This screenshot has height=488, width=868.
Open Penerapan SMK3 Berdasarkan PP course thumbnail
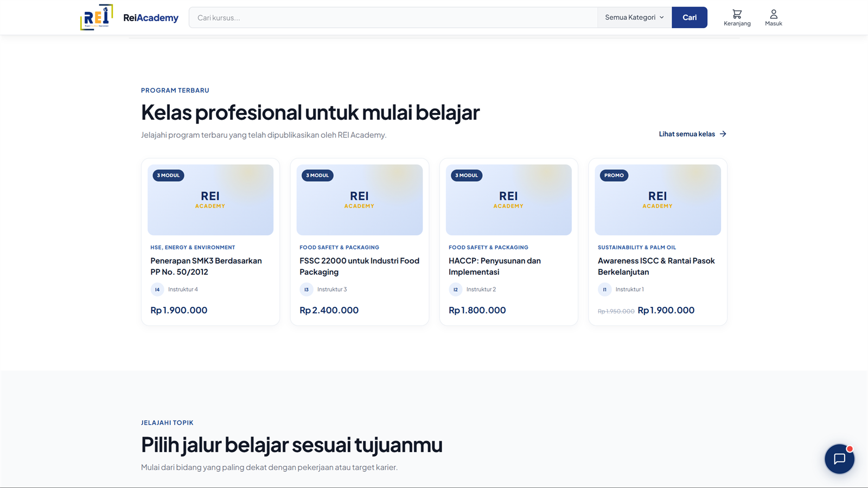210,200
